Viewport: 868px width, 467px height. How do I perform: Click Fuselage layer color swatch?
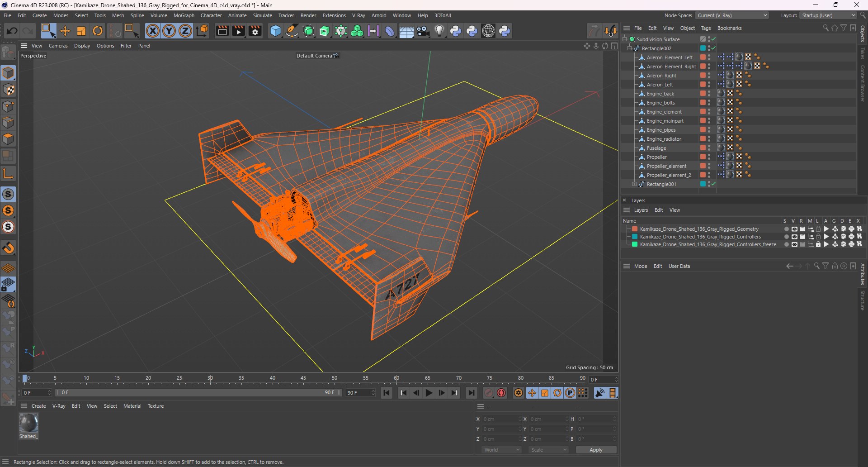[x=703, y=148]
